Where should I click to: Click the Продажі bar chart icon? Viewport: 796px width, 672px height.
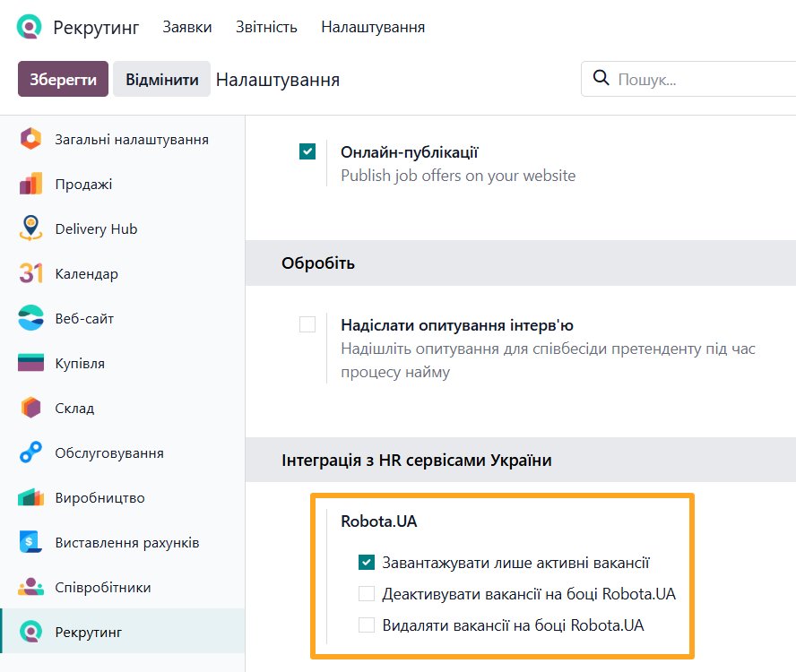[x=31, y=184]
